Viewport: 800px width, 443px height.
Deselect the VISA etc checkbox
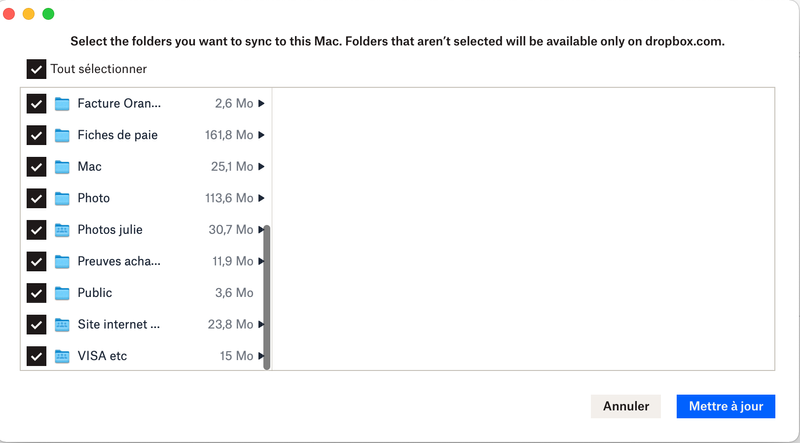coord(37,356)
